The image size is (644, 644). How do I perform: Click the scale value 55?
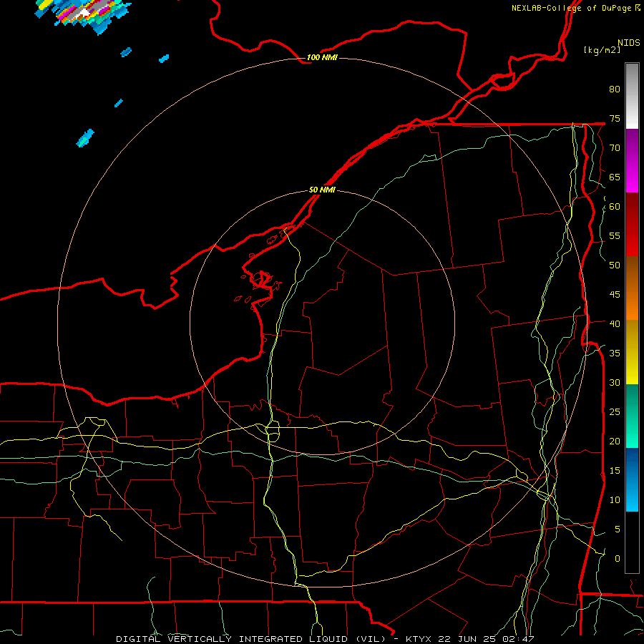(x=615, y=235)
